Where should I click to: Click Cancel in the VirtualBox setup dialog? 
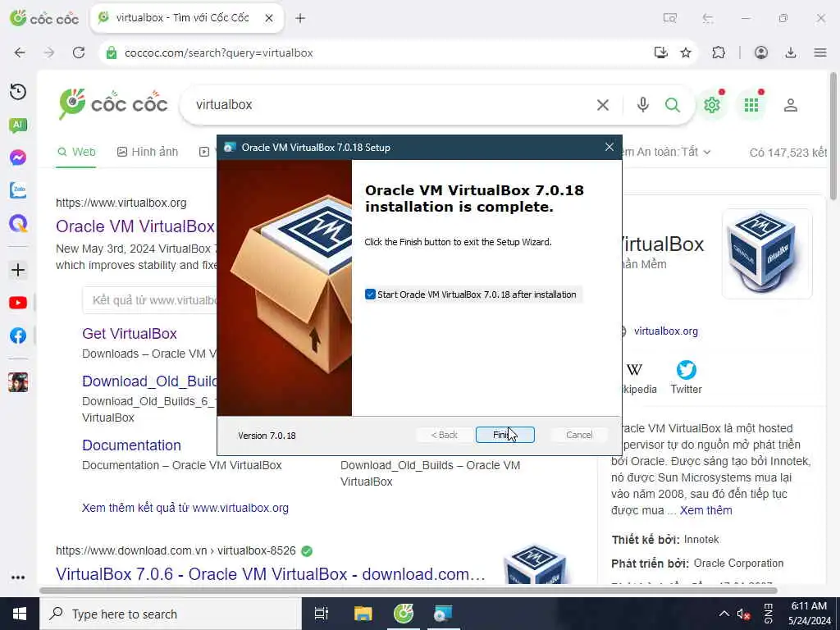(x=579, y=435)
